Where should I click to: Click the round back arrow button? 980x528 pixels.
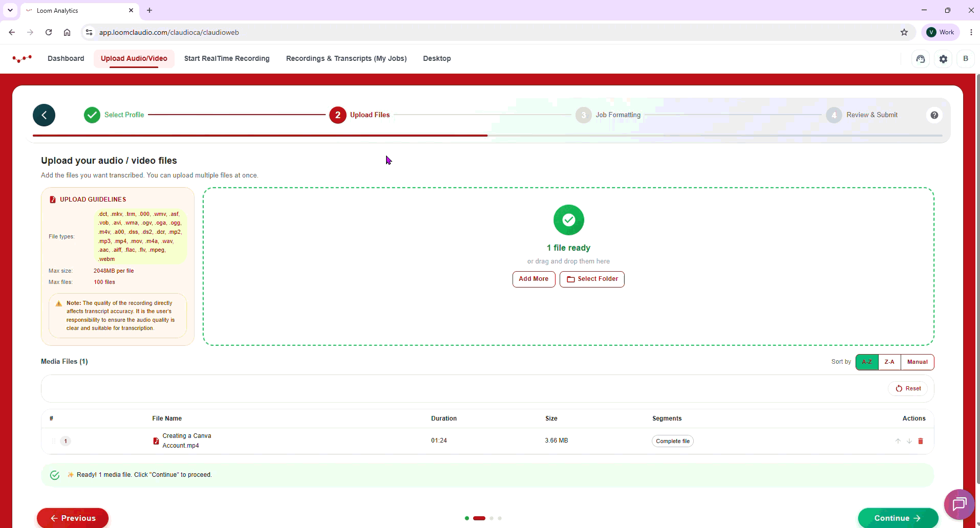[44, 115]
